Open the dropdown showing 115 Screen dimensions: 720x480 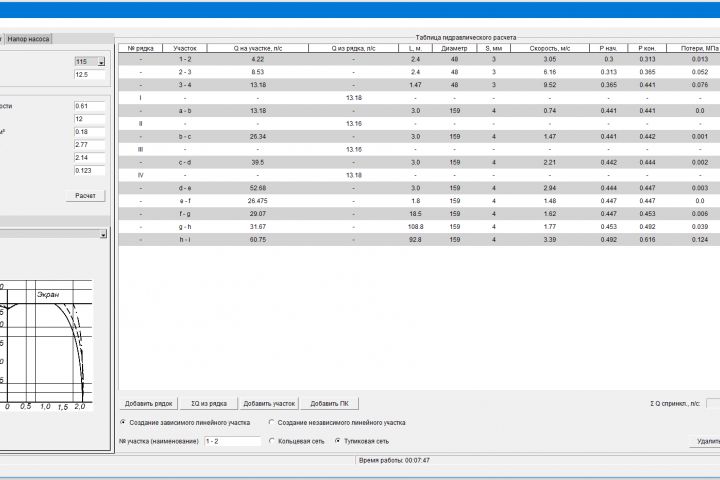(x=90, y=62)
